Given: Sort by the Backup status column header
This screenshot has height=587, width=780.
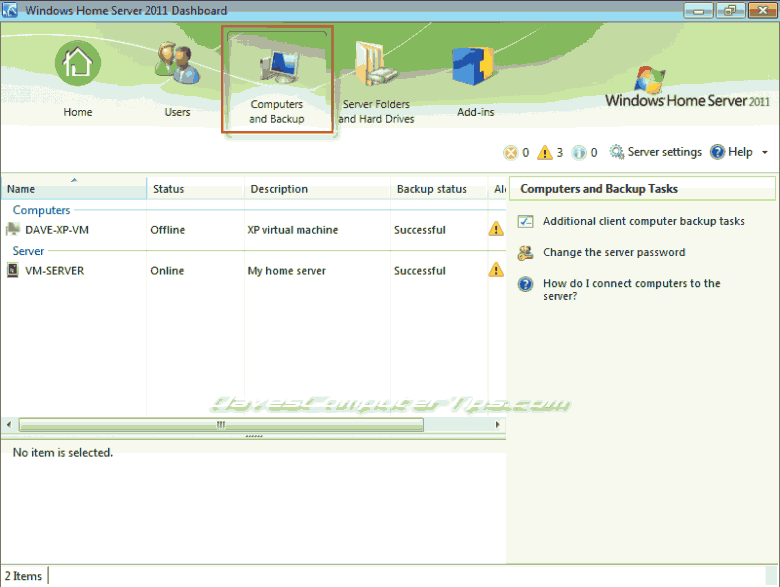Looking at the screenshot, I should tap(439, 188).
